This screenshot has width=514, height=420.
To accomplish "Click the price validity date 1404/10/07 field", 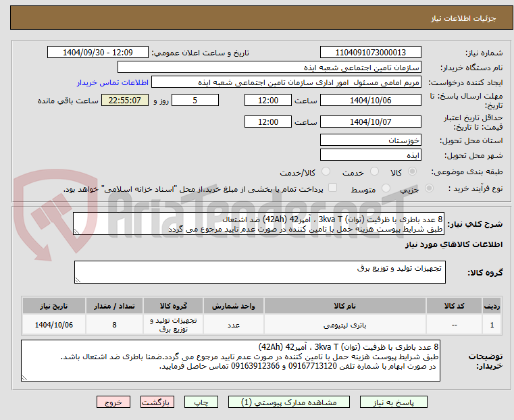I will click(x=370, y=122).
